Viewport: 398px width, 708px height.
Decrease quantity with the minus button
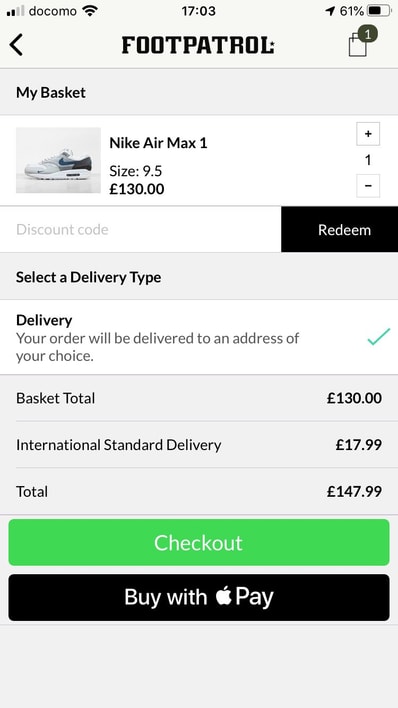[x=368, y=186]
